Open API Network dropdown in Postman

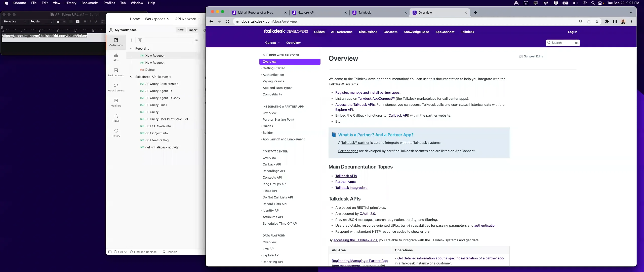click(x=188, y=19)
